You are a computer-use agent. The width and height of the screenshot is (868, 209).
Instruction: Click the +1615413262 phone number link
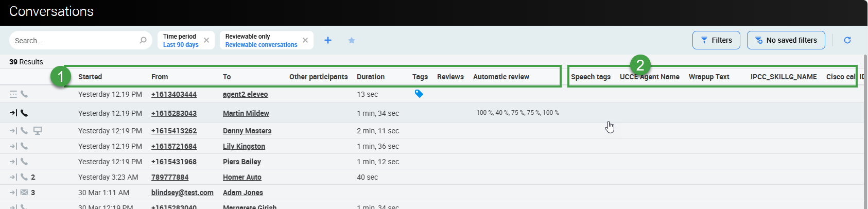point(174,131)
